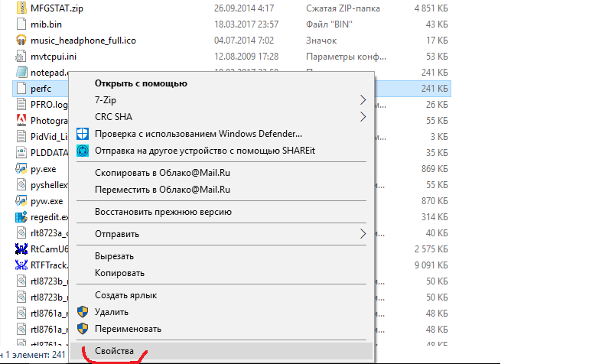The height and width of the screenshot is (364, 589).
Task: Click the type Файл "BIN"
Action: (329, 24)
